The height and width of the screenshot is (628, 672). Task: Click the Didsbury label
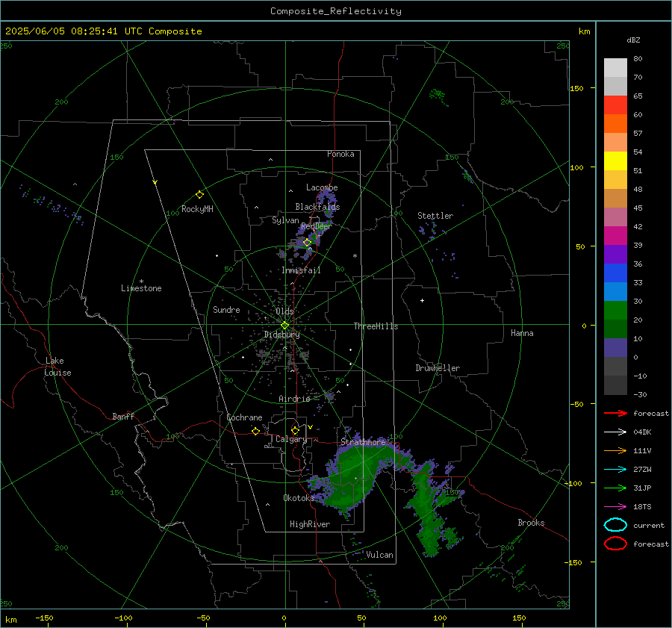point(281,335)
